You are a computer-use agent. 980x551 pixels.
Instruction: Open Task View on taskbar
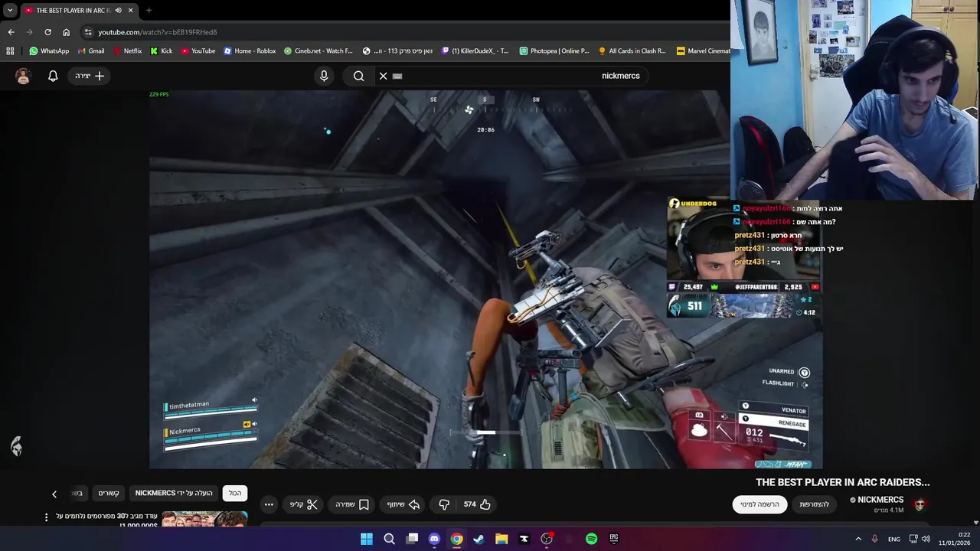(412, 539)
